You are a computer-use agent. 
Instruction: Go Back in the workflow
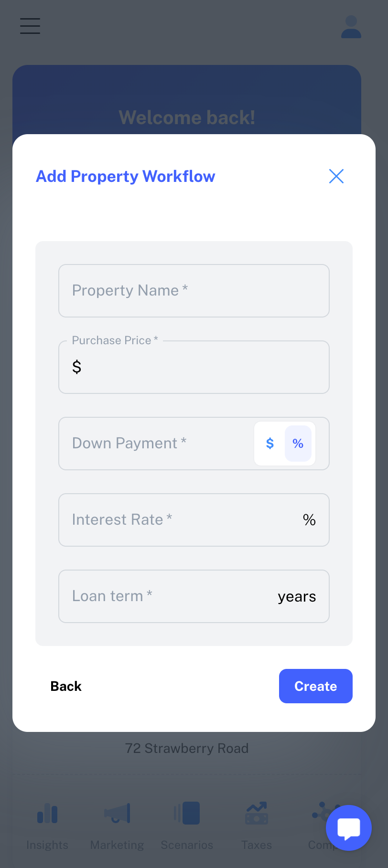(66, 686)
